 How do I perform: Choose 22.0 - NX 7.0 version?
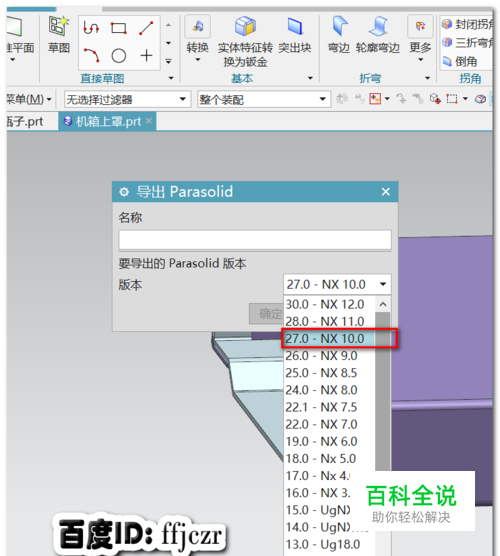(329, 424)
